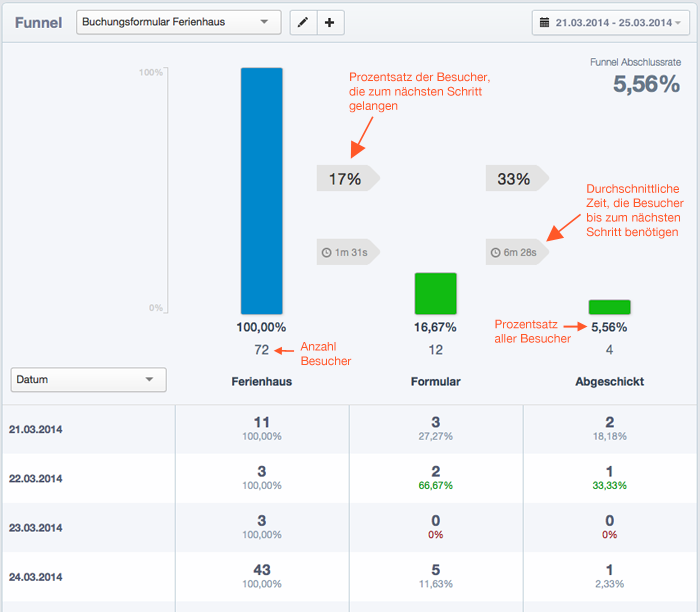700x612 pixels.
Task: Click the Ferienhaus cell with value 43
Action: pyautogui.click(x=262, y=576)
